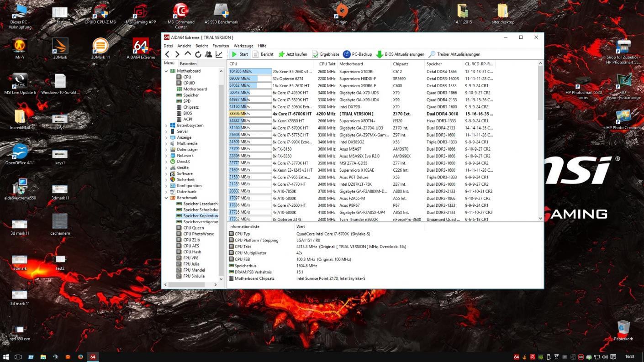
Task: Expand the Betriebssystem tree node
Action: pyautogui.click(x=166, y=126)
